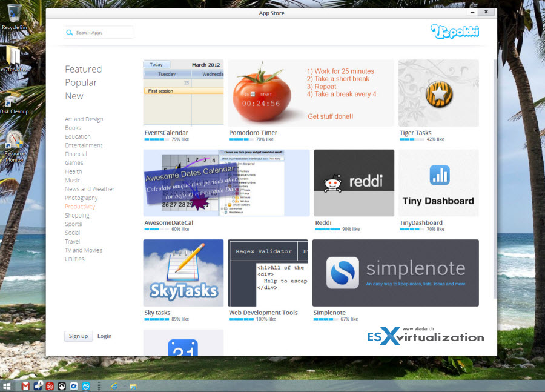Viewport: 545px width, 392px height.
Task: Open the partially visible calendar 21 tile
Action: (x=183, y=342)
